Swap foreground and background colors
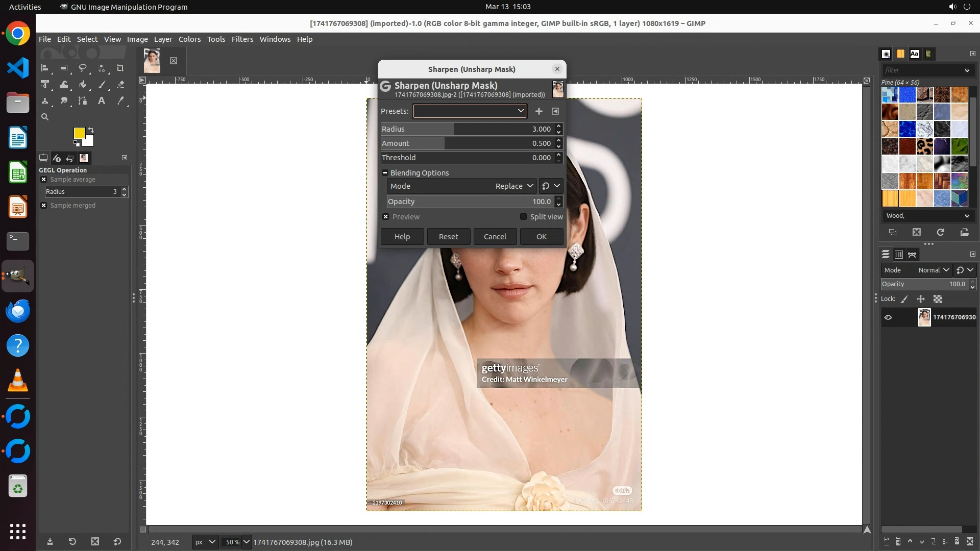 pos(91,130)
